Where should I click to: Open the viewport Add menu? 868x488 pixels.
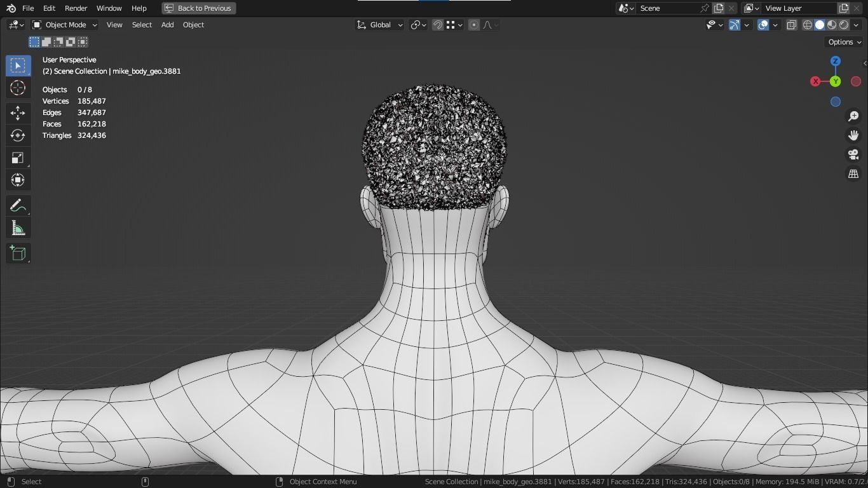167,25
